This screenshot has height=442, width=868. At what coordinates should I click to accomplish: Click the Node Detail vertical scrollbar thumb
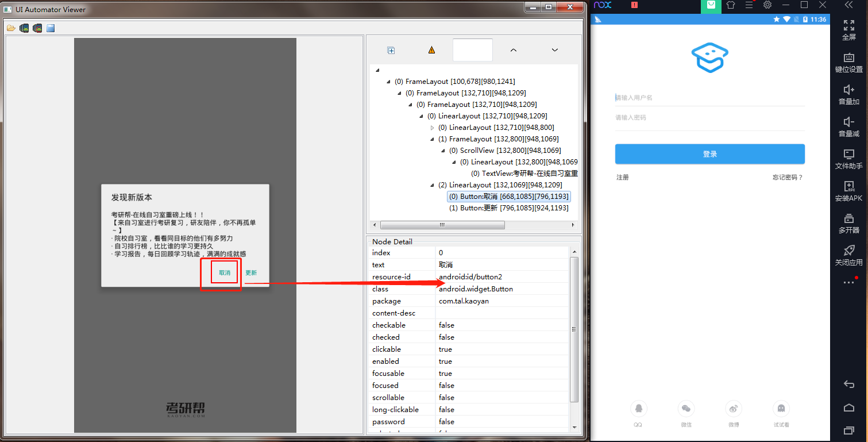click(574, 329)
